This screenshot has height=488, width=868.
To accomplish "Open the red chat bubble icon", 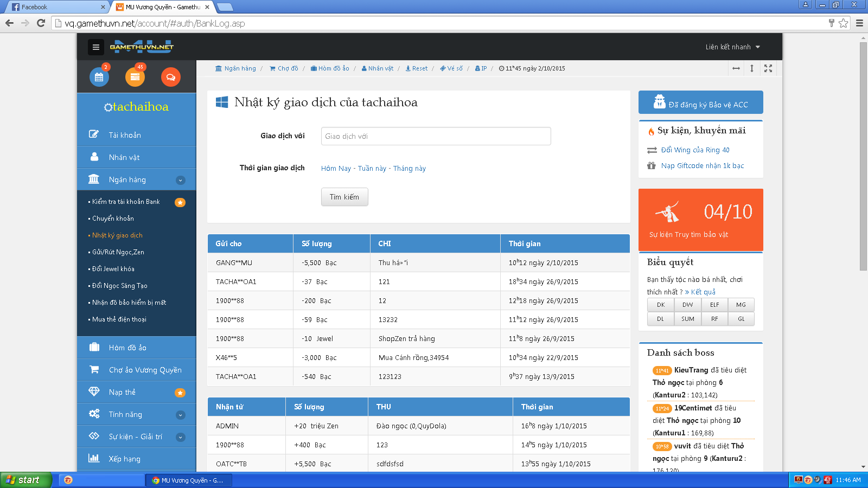I will (x=170, y=77).
